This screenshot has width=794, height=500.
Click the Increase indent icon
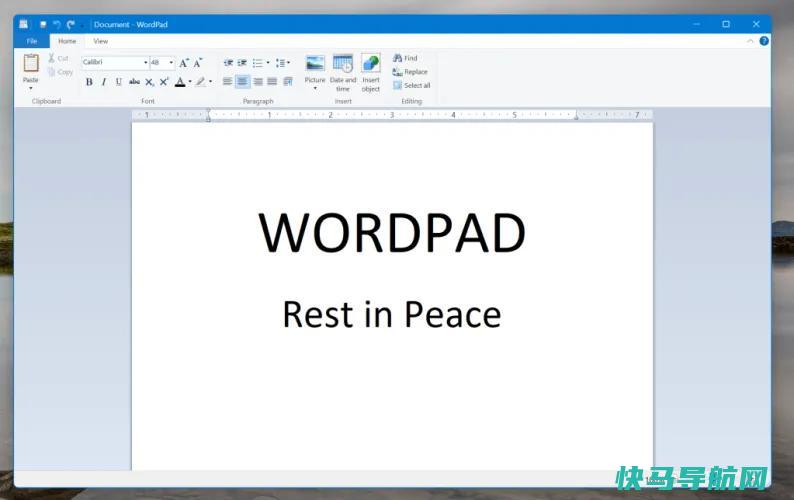click(x=243, y=63)
